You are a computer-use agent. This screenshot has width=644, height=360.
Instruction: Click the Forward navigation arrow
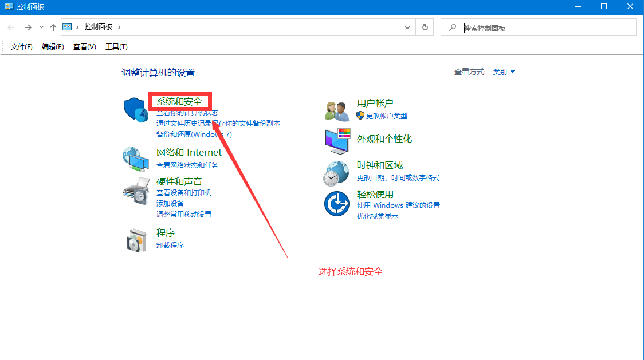point(28,27)
